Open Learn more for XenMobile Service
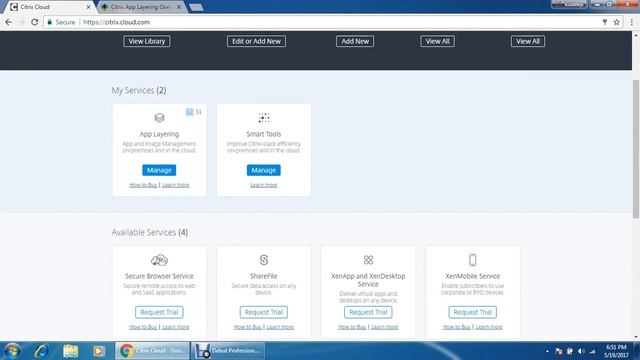 pyautogui.click(x=489, y=327)
